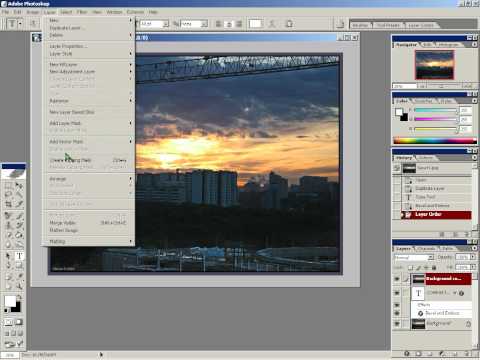
Task: Create a new layer in Layers panel
Action: tap(456, 354)
